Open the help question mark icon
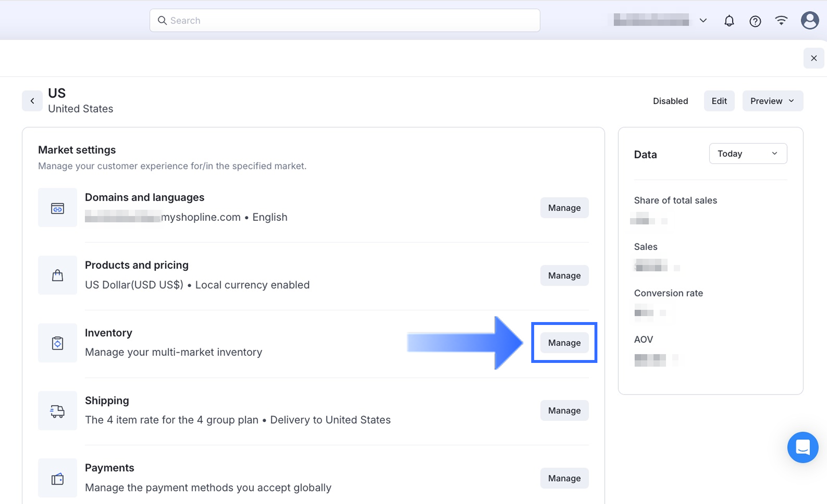The height and width of the screenshot is (504, 827). point(755,21)
